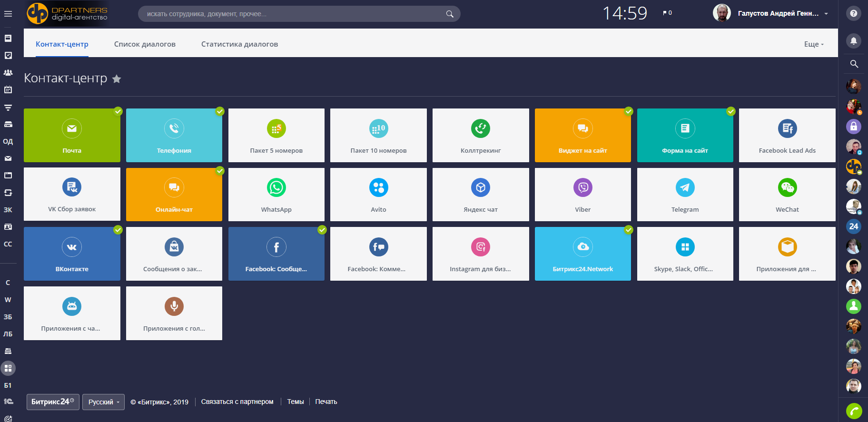
Task: Select the Пакет 10 номеров tile
Action: point(378,135)
